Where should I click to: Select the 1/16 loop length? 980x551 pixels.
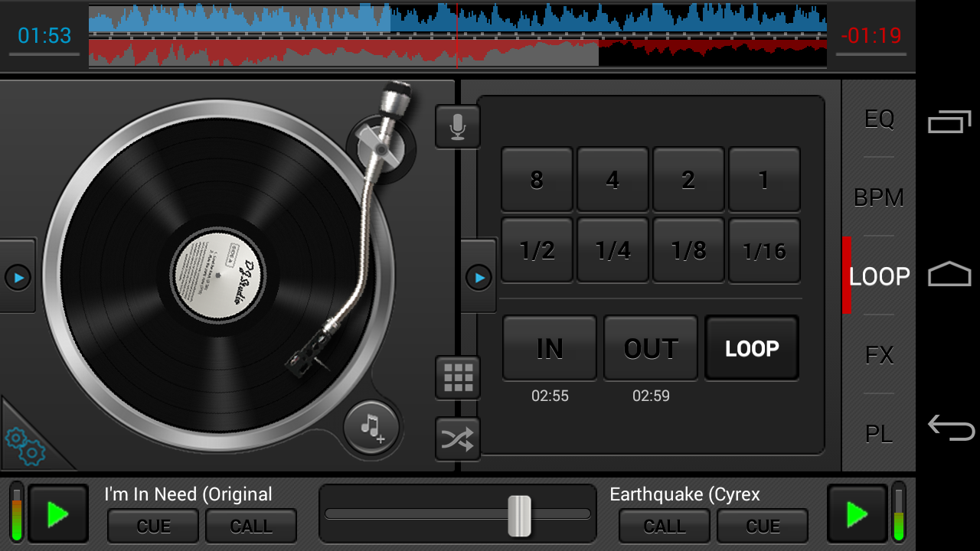(764, 249)
